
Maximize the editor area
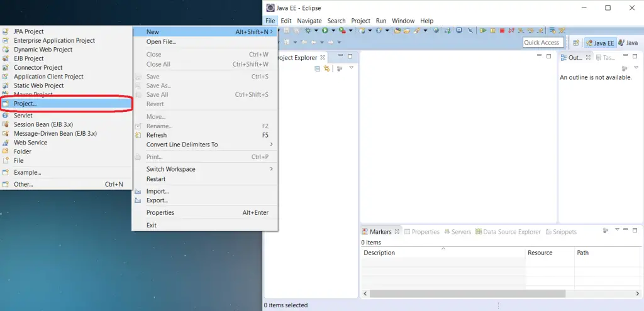point(548,56)
